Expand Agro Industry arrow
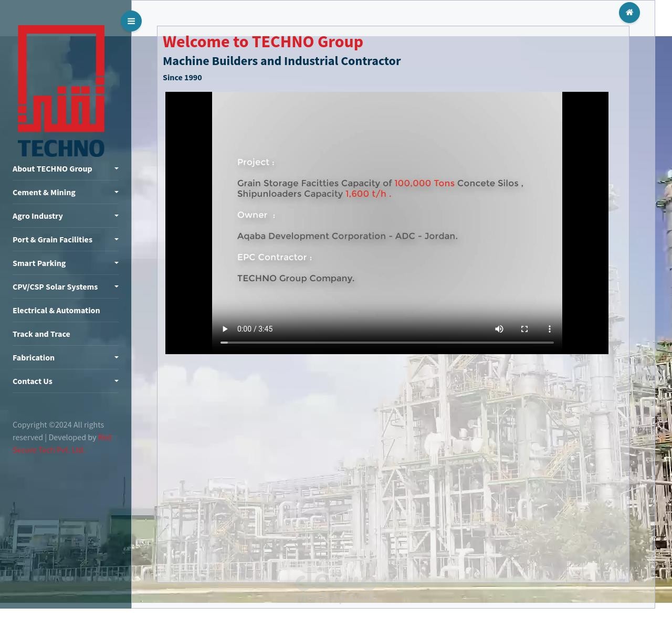Viewport: 672px width, 617px height. [117, 216]
